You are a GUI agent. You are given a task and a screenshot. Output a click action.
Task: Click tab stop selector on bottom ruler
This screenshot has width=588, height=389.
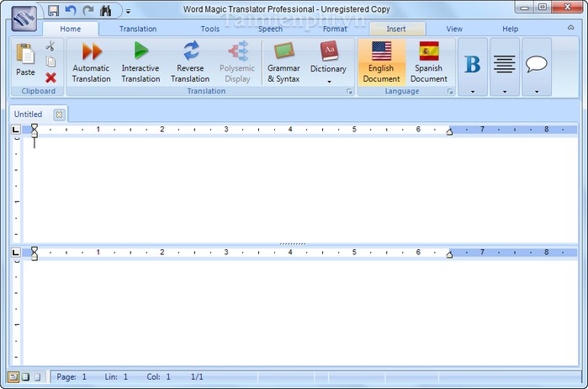(x=15, y=253)
